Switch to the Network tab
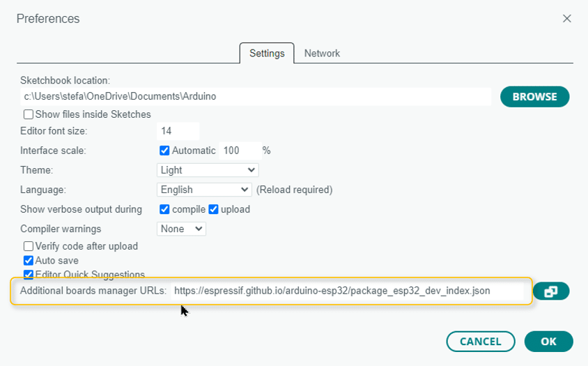This screenshot has width=588, height=366. point(322,53)
